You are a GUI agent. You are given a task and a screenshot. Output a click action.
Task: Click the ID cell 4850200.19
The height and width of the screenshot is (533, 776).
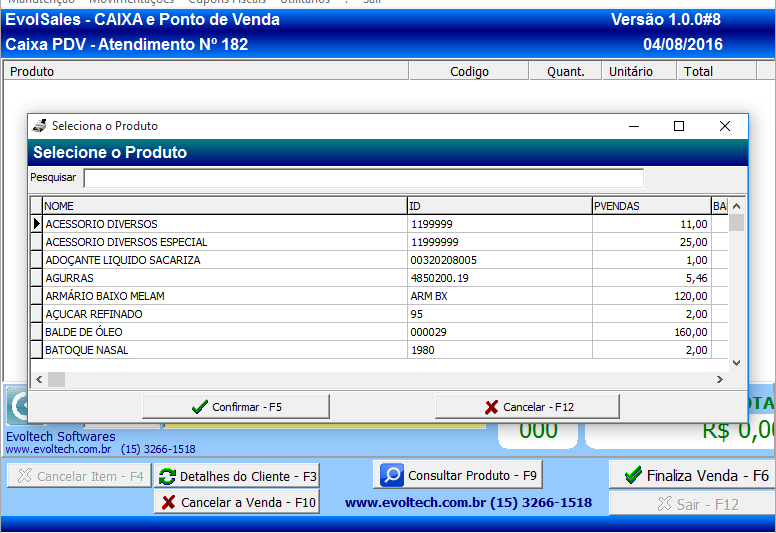coord(499,278)
